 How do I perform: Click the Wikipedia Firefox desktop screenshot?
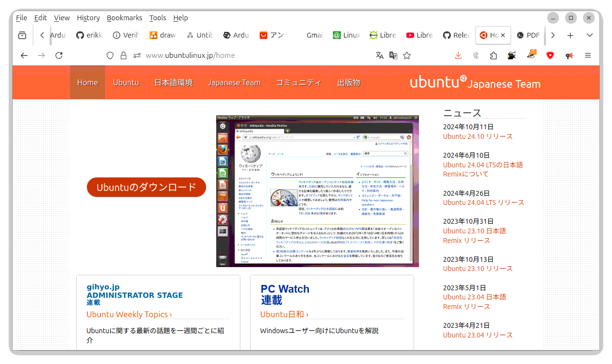click(x=318, y=191)
